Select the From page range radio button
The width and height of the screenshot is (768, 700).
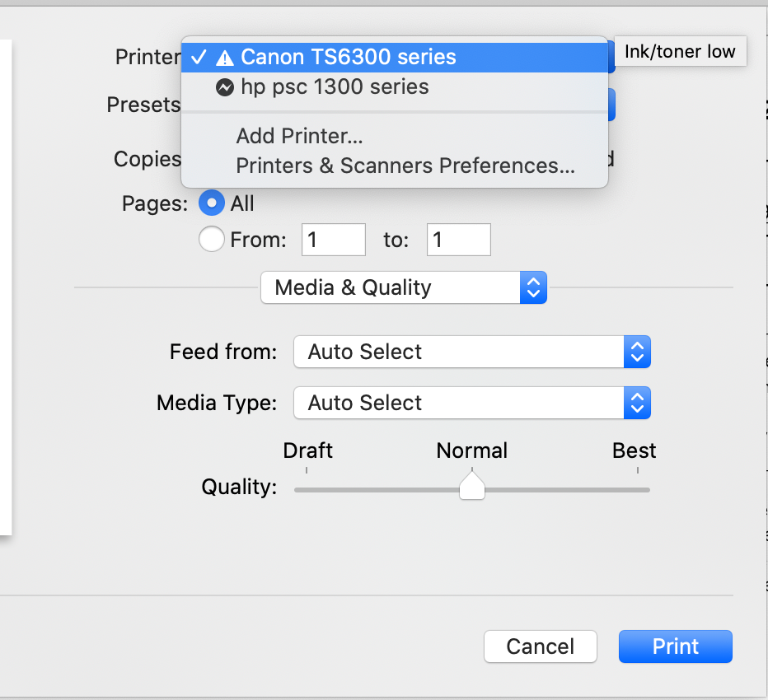click(212, 239)
